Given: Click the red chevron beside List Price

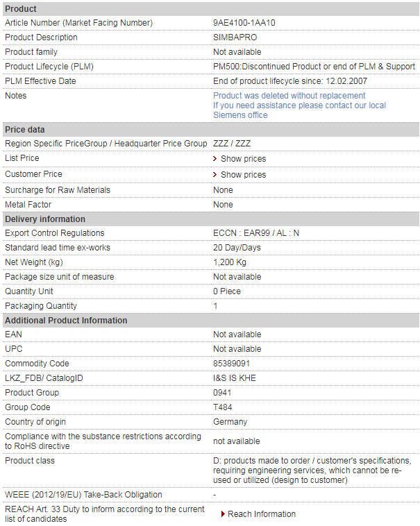Looking at the screenshot, I should tap(215, 159).
